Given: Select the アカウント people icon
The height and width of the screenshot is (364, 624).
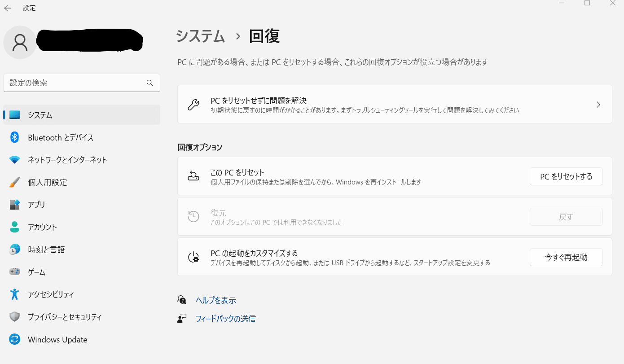Looking at the screenshot, I should point(14,227).
